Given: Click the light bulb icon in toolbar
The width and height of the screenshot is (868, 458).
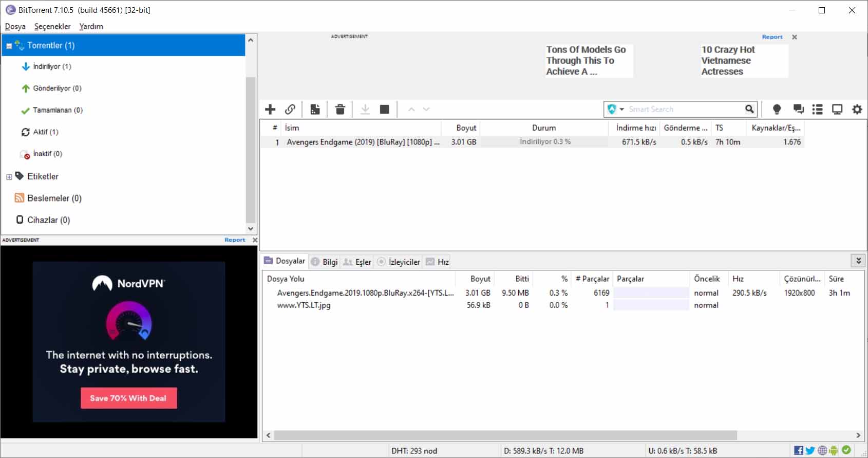Looking at the screenshot, I should [777, 109].
